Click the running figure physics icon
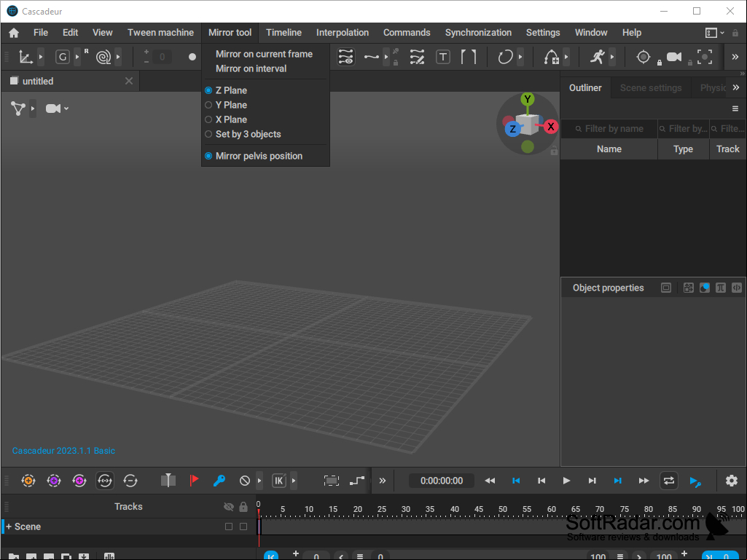This screenshot has width=747, height=560. 598,57
